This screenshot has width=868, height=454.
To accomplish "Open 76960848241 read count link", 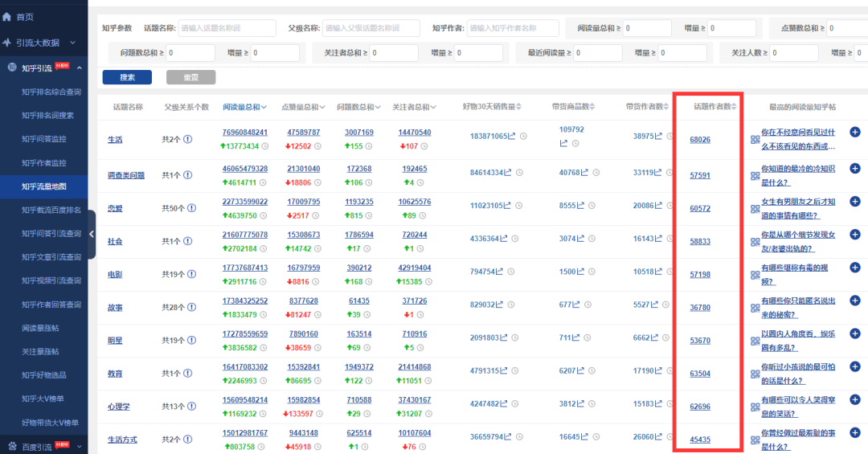I will 244,133.
